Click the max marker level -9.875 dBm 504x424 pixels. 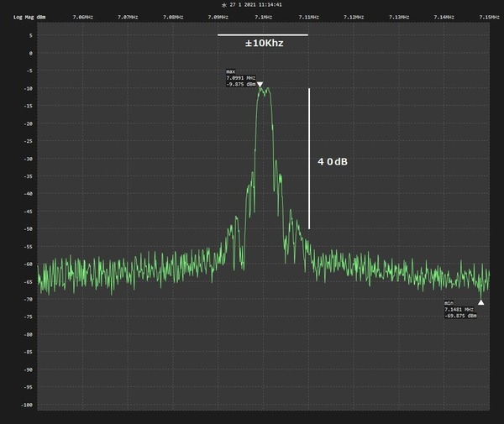[241, 85]
